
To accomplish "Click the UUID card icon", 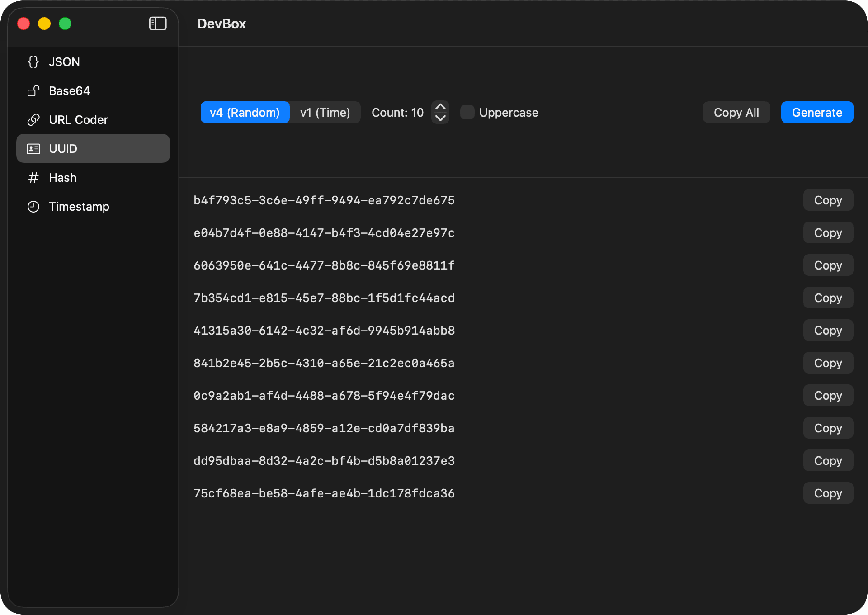I will pos(33,149).
